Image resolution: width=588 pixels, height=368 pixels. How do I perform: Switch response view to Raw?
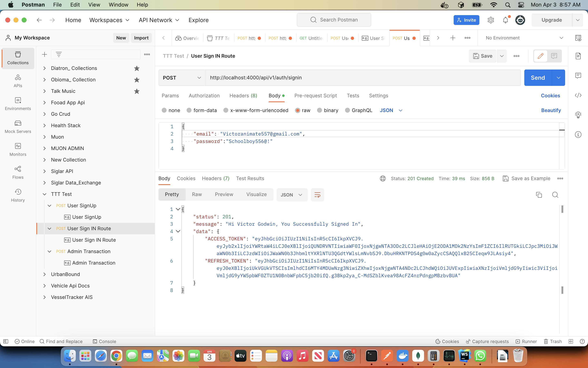click(x=197, y=194)
